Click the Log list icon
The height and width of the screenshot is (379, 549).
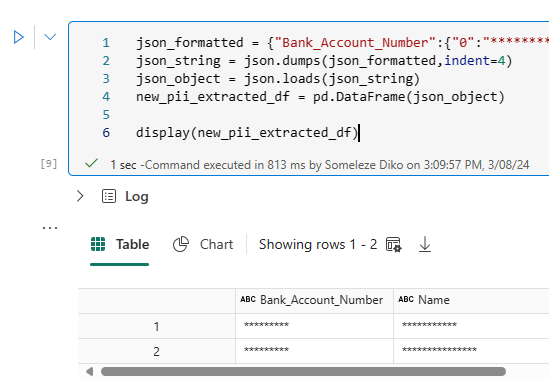109,196
